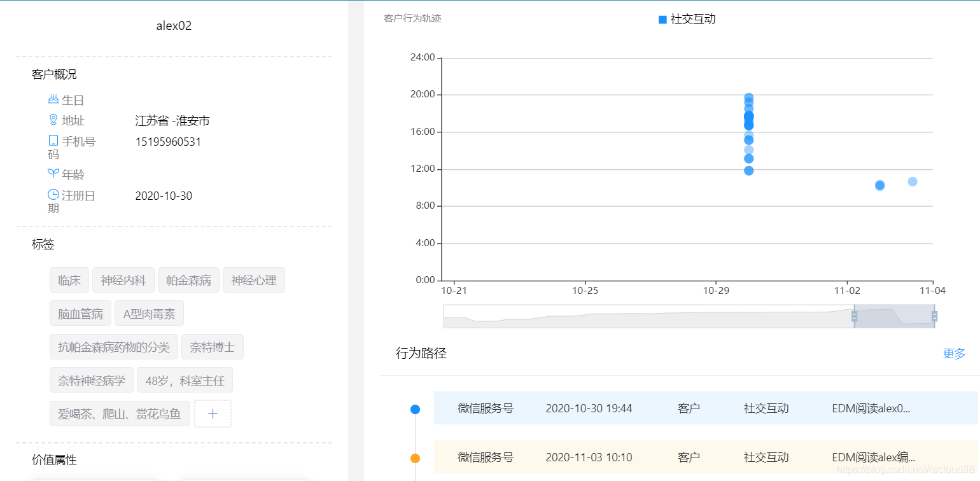This screenshot has width=980, height=481.
Task: Select the 奈特神经病学 tag
Action: [x=92, y=380]
